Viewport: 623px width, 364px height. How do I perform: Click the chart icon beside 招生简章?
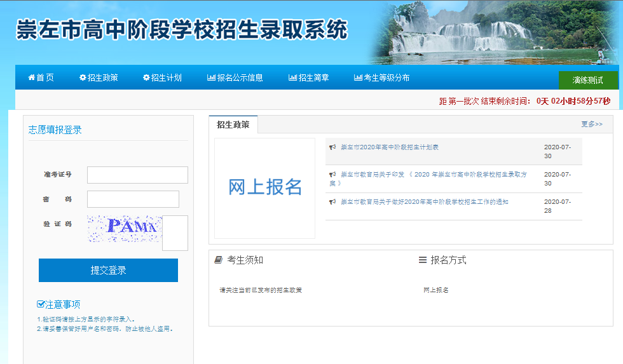coord(292,78)
